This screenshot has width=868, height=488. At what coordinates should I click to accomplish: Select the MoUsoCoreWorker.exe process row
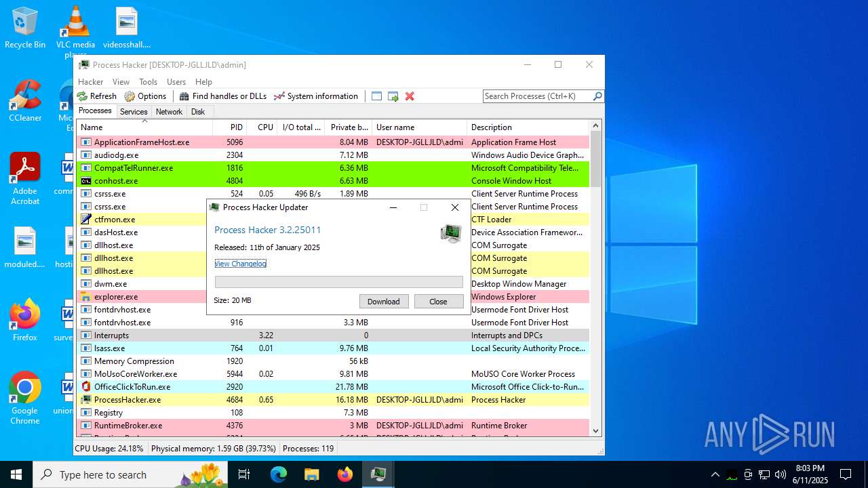[333, 374]
